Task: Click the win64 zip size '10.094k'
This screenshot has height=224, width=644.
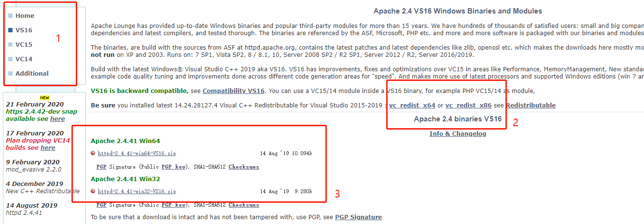Action: point(302,153)
